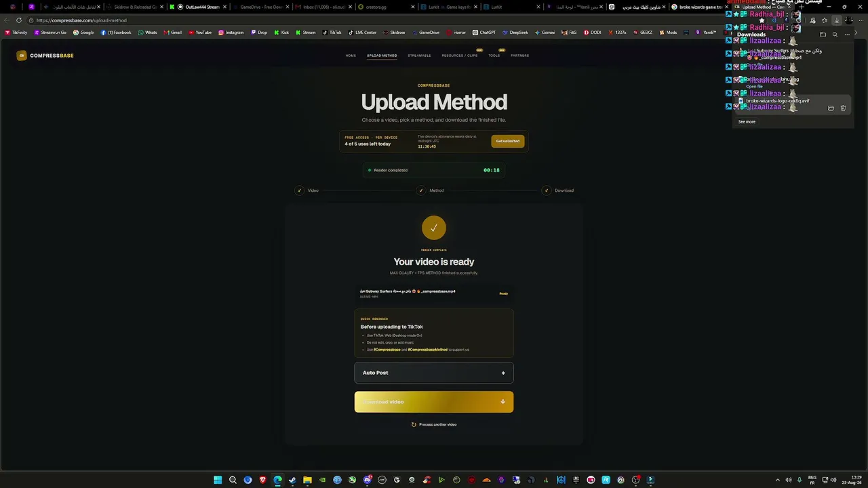The height and width of the screenshot is (488, 868).
Task: Click the Get unlimited button
Action: point(508,141)
